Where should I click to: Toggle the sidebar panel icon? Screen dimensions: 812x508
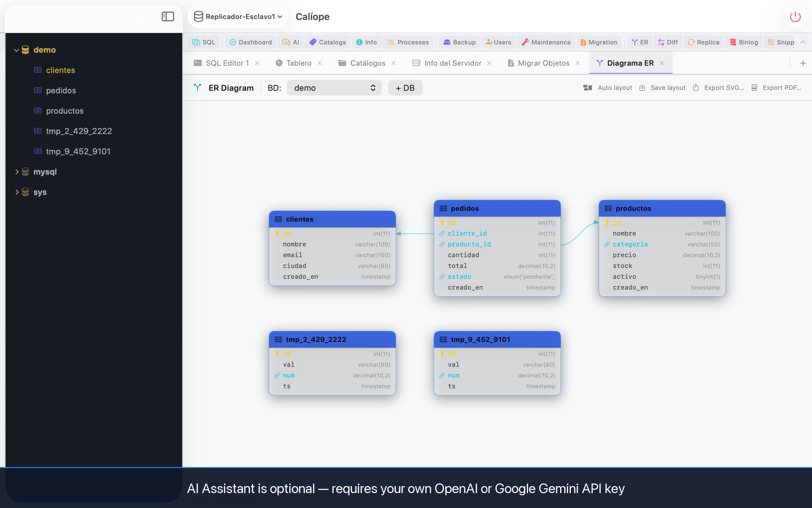(168, 17)
